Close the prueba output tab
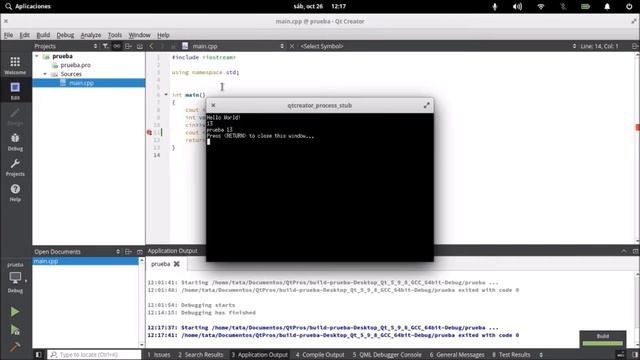The width and height of the screenshot is (640, 360). 177,264
